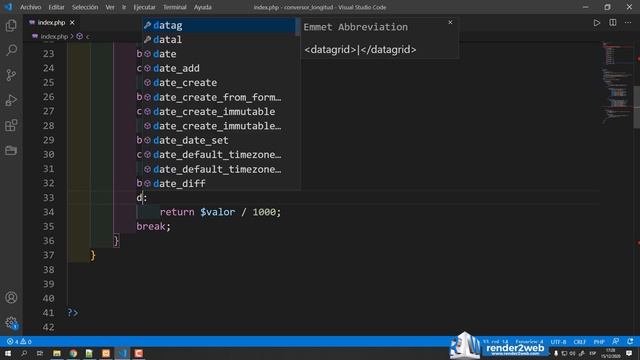This screenshot has width=640, height=360.
Task: Open the Explorer view in activity bar
Action: click(11, 26)
